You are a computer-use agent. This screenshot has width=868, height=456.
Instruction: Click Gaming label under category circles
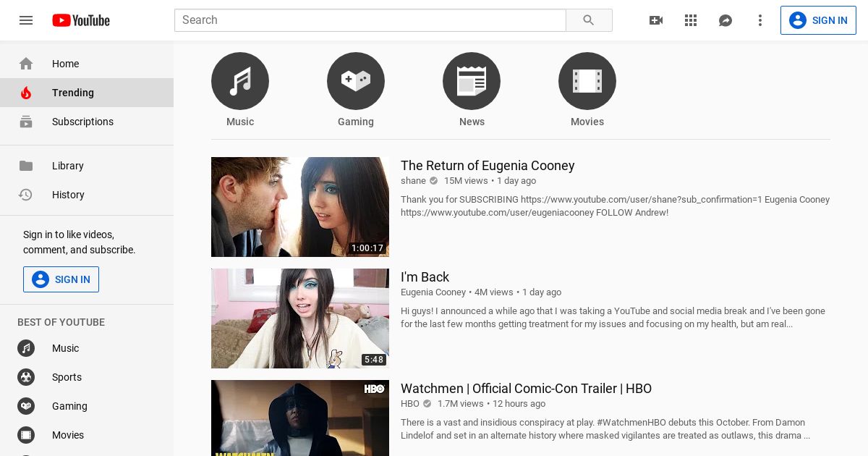click(x=356, y=122)
